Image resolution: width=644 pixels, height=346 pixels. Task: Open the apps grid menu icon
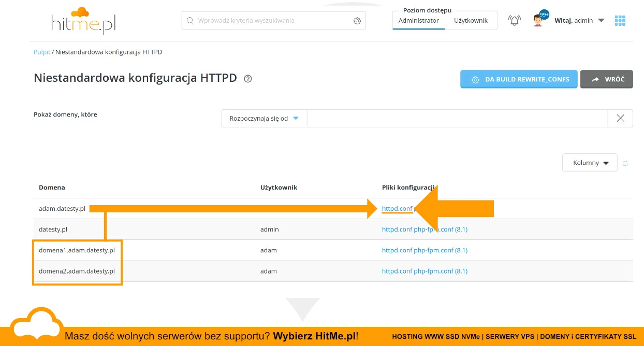coord(620,21)
